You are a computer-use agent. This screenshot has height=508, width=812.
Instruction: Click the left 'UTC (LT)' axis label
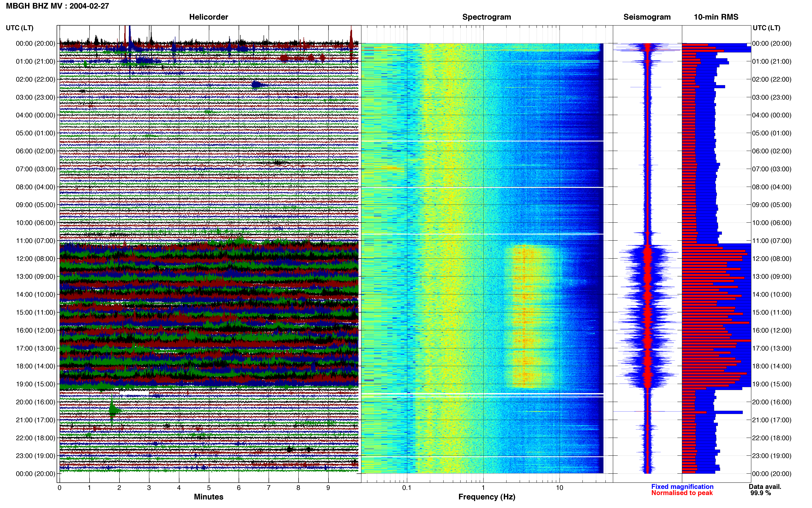point(19,28)
